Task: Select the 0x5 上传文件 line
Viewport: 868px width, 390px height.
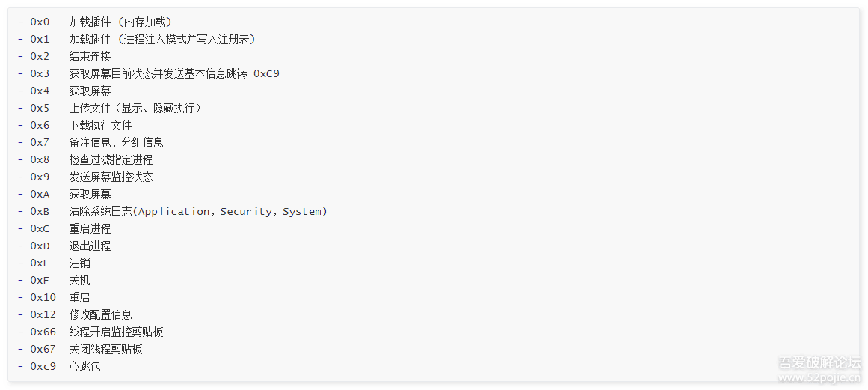Action: pyautogui.click(x=135, y=108)
